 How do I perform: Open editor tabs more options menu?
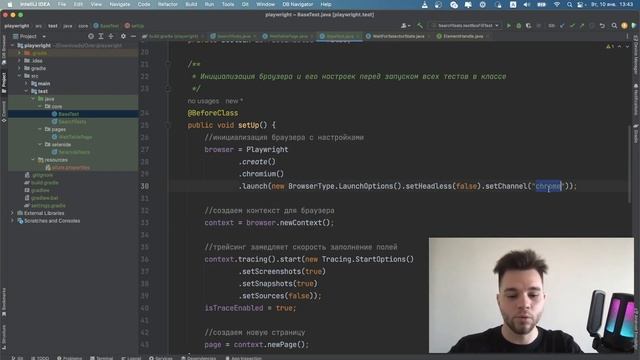(x=627, y=36)
